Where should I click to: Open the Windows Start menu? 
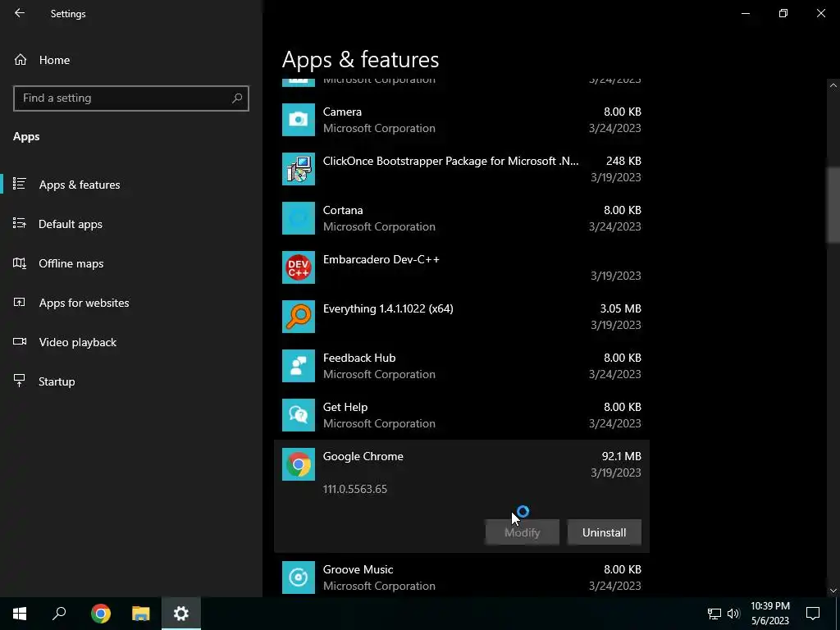(20, 614)
